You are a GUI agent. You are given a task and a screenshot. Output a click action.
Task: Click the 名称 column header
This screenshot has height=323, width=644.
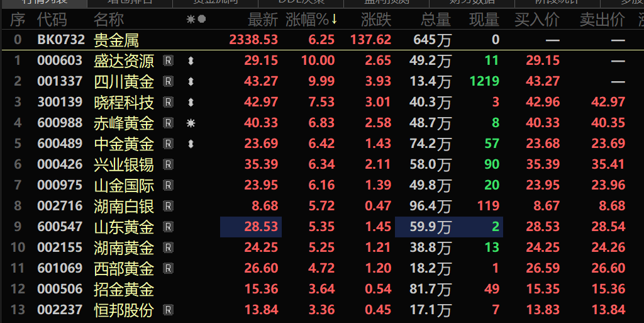pos(109,20)
